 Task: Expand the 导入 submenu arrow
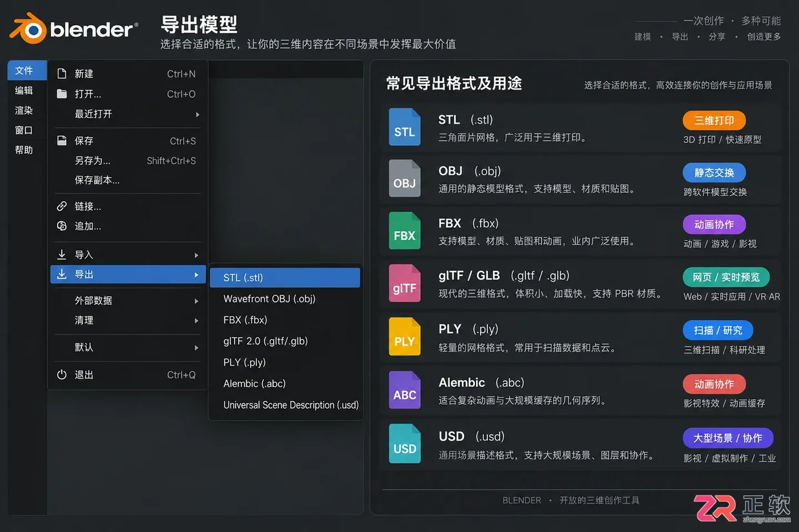click(x=196, y=255)
